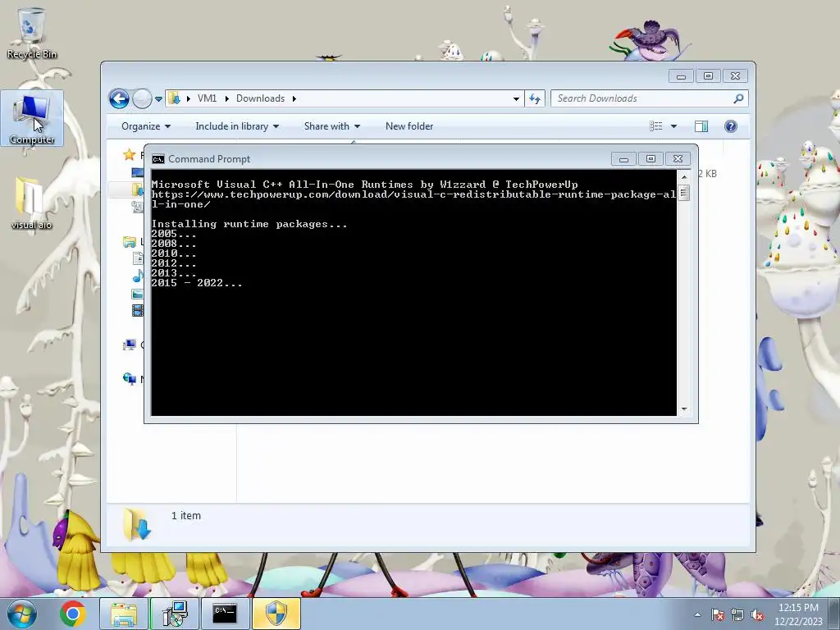Screen dimensions: 840x630
Task: Expand the arrow after Downloads breadcrumb
Action: [294, 98]
